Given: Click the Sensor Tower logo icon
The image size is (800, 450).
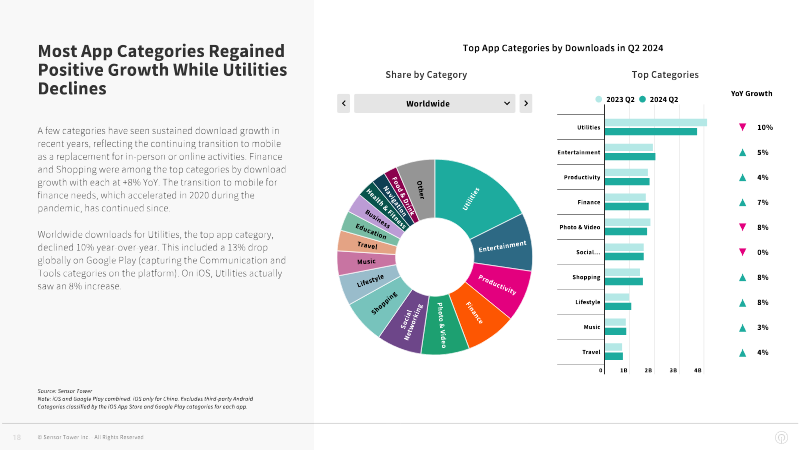Looking at the screenshot, I should point(781,437).
